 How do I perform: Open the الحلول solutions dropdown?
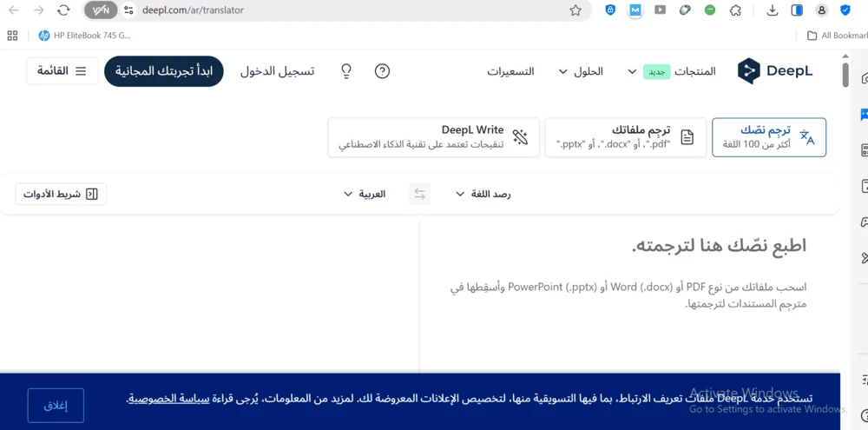pos(580,71)
